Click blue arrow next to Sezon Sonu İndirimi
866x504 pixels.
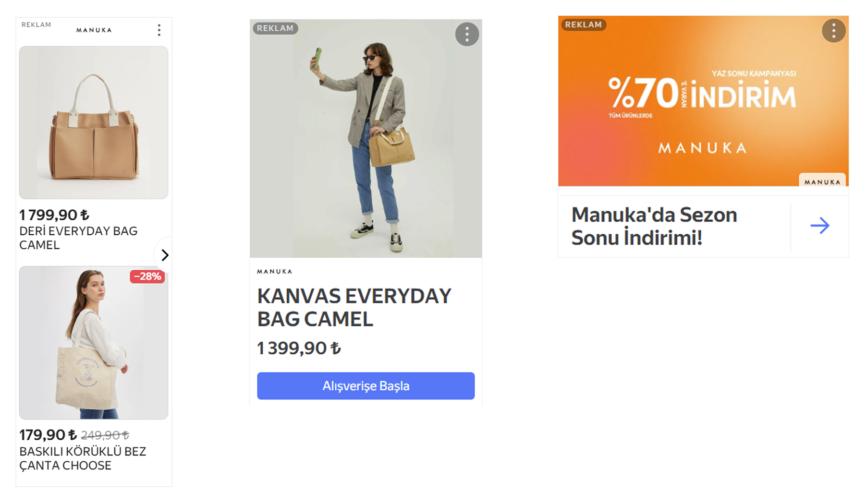point(819,226)
